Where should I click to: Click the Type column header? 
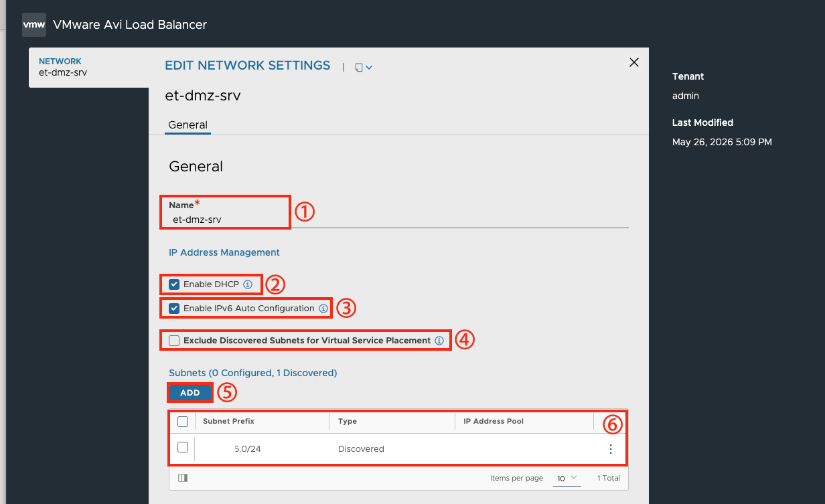(x=348, y=422)
